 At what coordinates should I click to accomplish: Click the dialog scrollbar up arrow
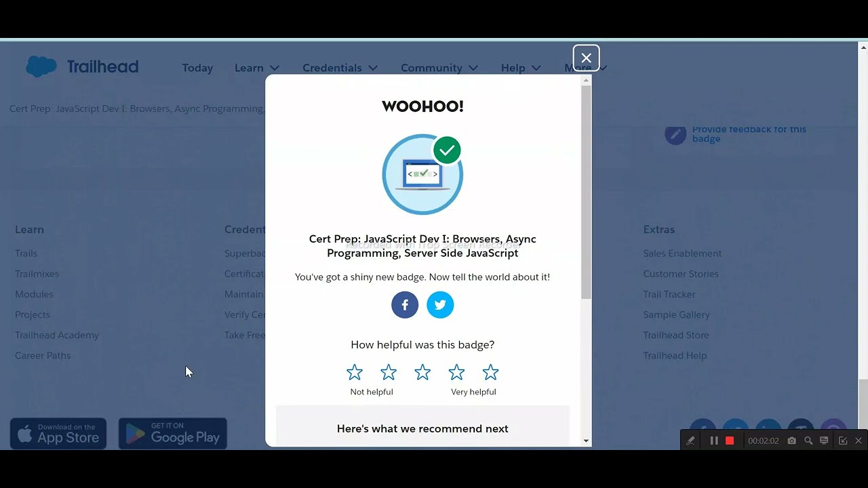point(586,81)
